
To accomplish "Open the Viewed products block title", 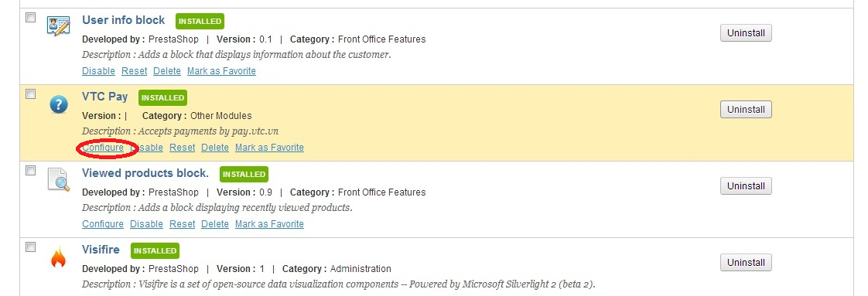I will (145, 173).
